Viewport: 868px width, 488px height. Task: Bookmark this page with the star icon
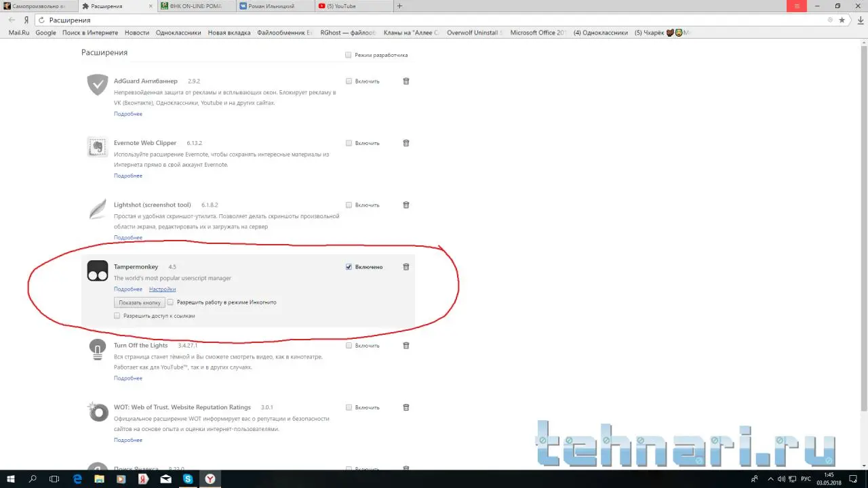[x=842, y=20]
